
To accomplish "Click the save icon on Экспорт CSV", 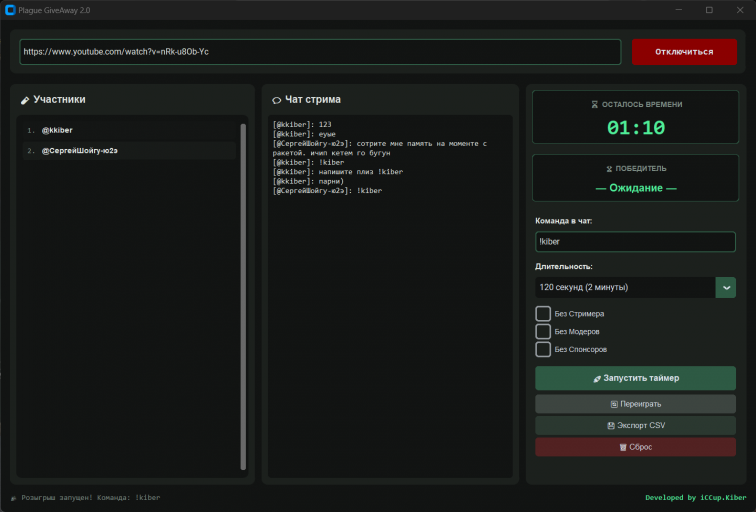I will pyautogui.click(x=611, y=426).
